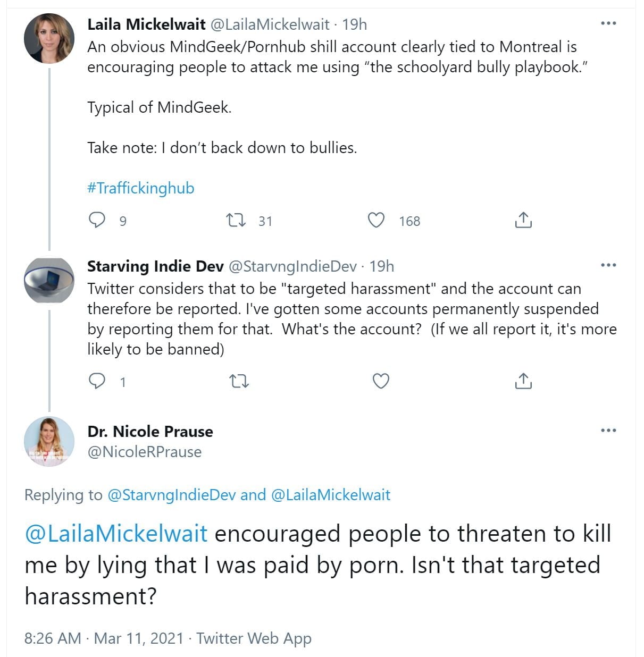The width and height of the screenshot is (644, 657).
Task: Open more options on Dr. Nicole Prause's tweet
Action: point(608,430)
